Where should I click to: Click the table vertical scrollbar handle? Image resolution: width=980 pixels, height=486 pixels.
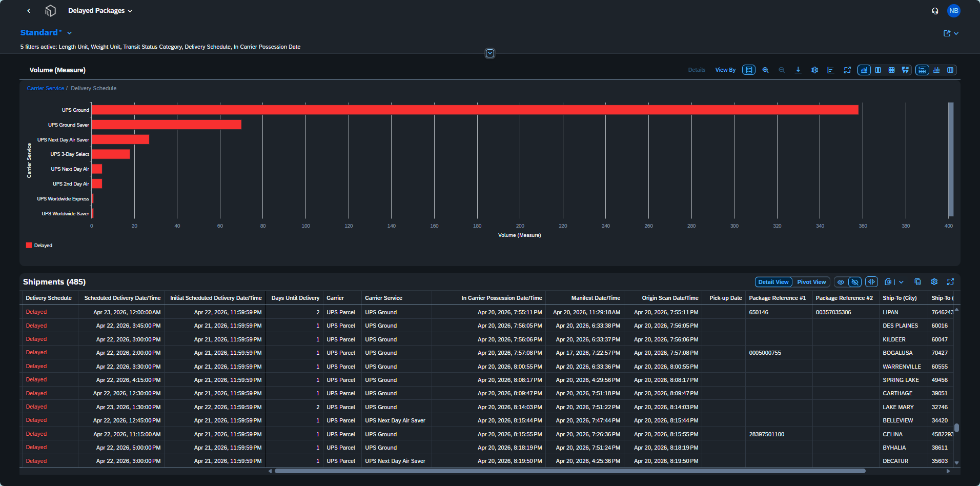(956, 428)
